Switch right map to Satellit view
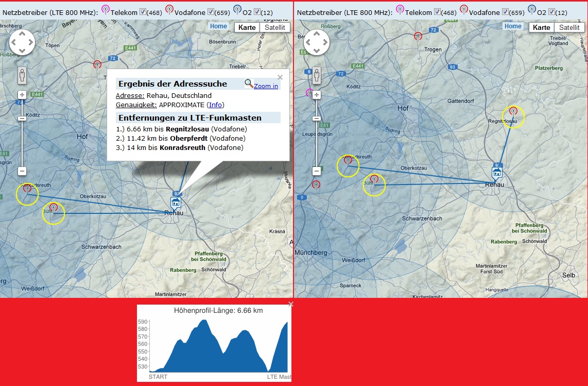The height and width of the screenshot is (386, 588). tap(569, 27)
